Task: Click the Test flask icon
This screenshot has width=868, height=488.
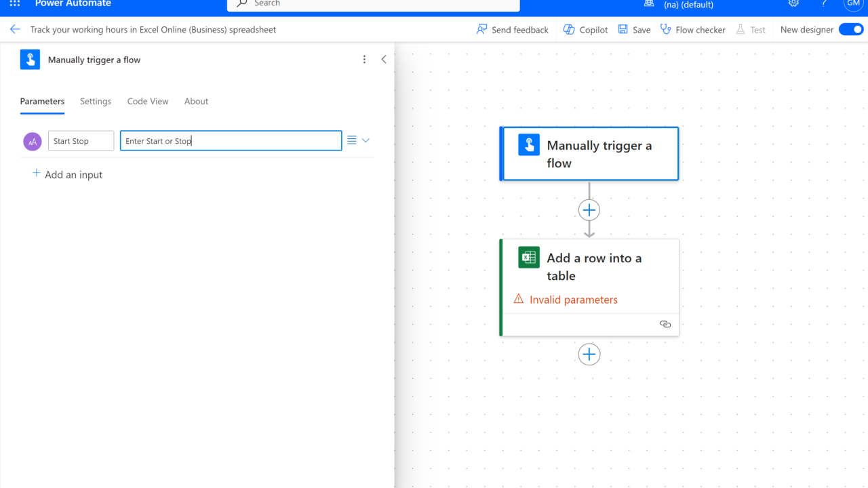Action: [741, 30]
